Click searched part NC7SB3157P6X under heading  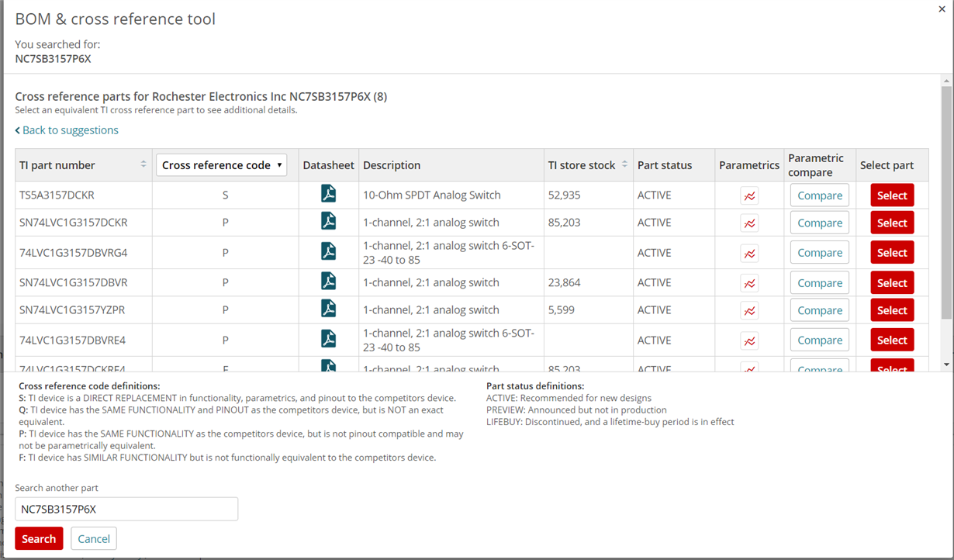pyautogui.click(x=53, y=58)
